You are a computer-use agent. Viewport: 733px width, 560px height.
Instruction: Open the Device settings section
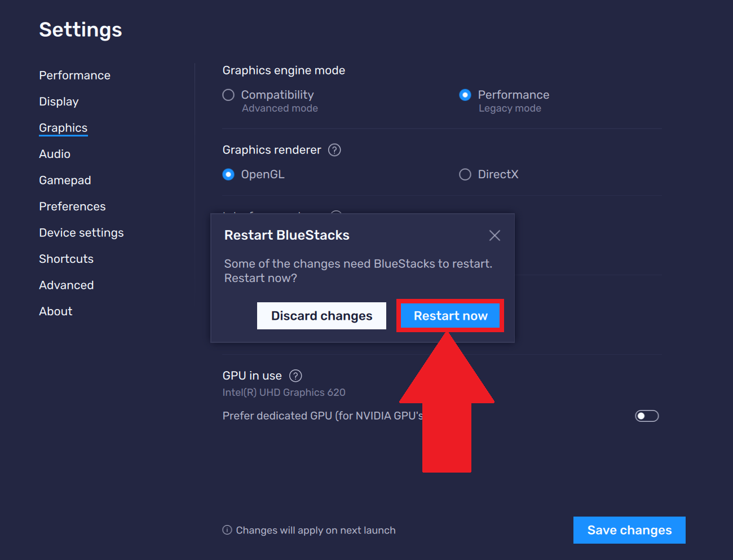pyautogui.click(x=81, y=233)
